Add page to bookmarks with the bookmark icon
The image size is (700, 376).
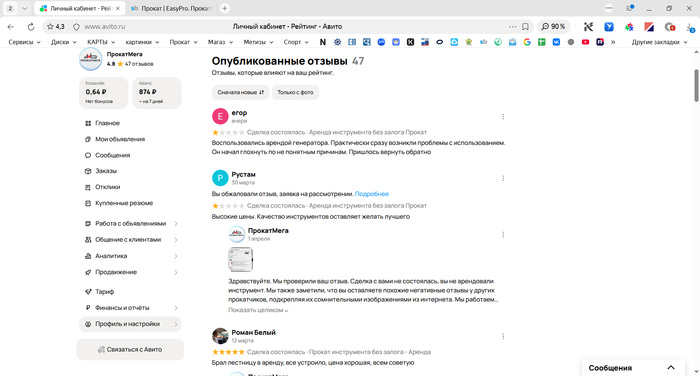click(x=525, y=27)
